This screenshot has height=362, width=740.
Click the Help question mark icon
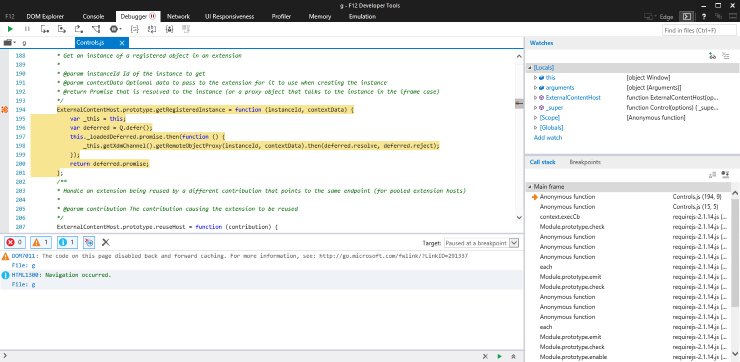click(704, 17)
